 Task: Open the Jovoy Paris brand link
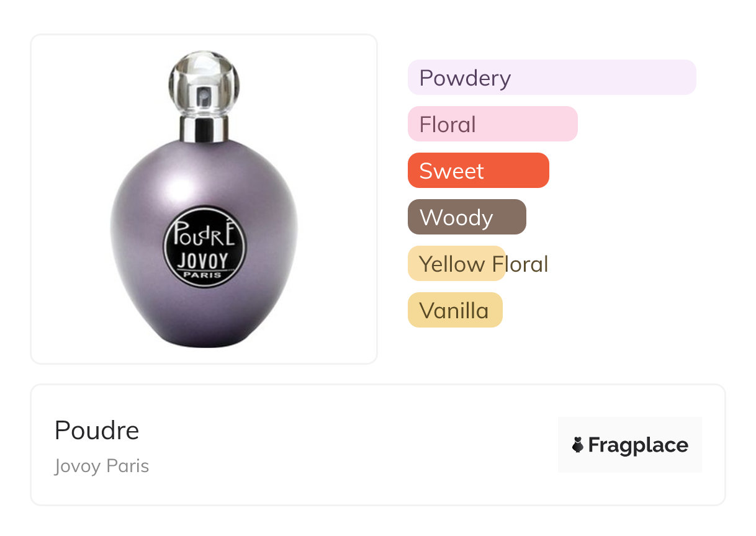[102, 466]
